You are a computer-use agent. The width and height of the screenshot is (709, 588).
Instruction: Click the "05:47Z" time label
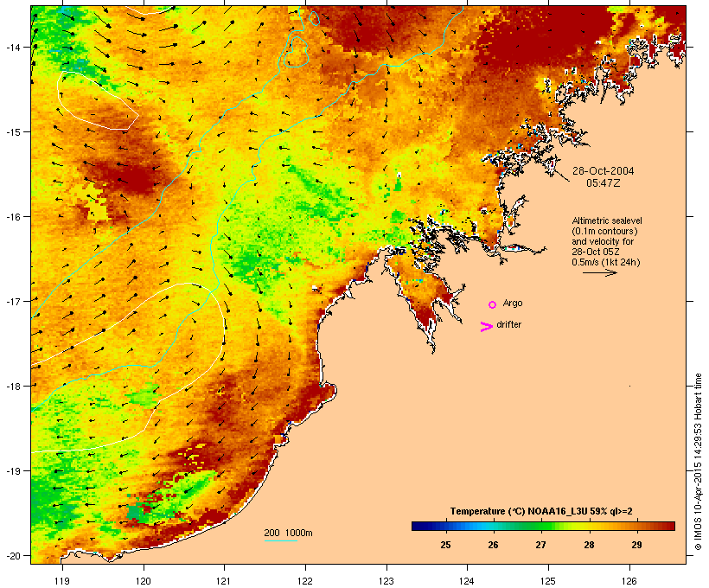point(603,183)
